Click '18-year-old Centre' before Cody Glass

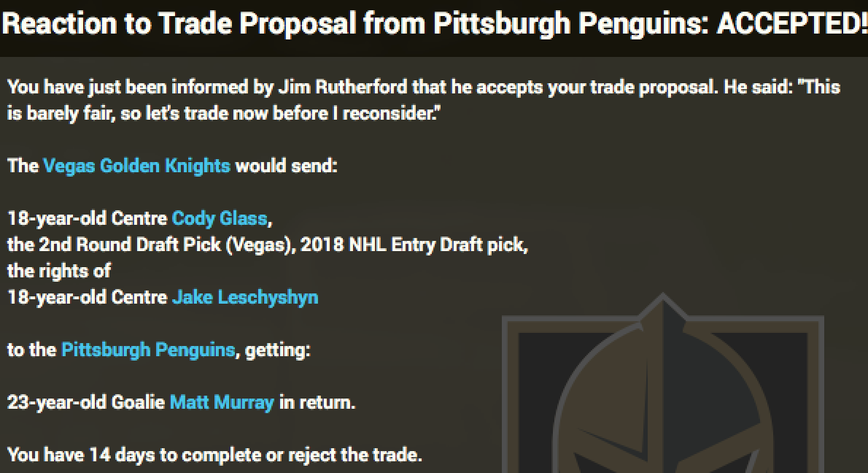pos(88,218)
